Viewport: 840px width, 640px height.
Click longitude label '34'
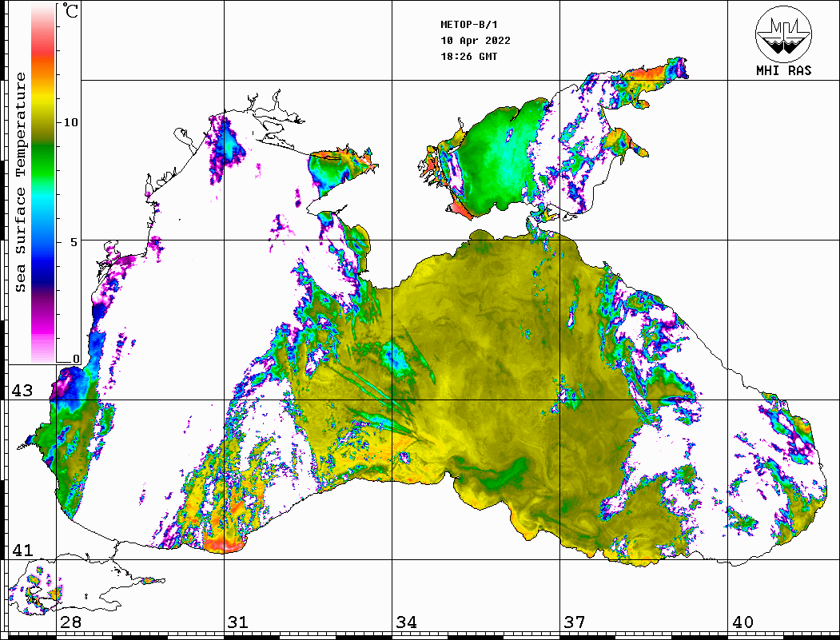click(x=406, y=622)
